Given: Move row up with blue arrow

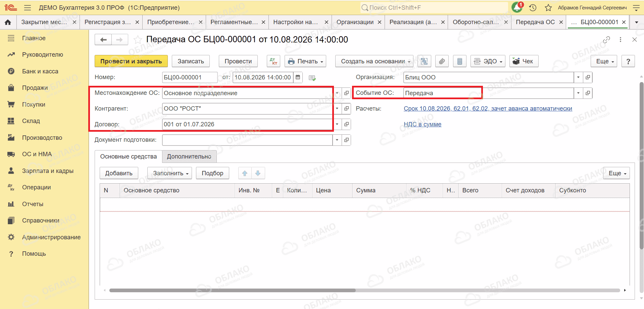Looking at the screenshot, I should (245, 173).
